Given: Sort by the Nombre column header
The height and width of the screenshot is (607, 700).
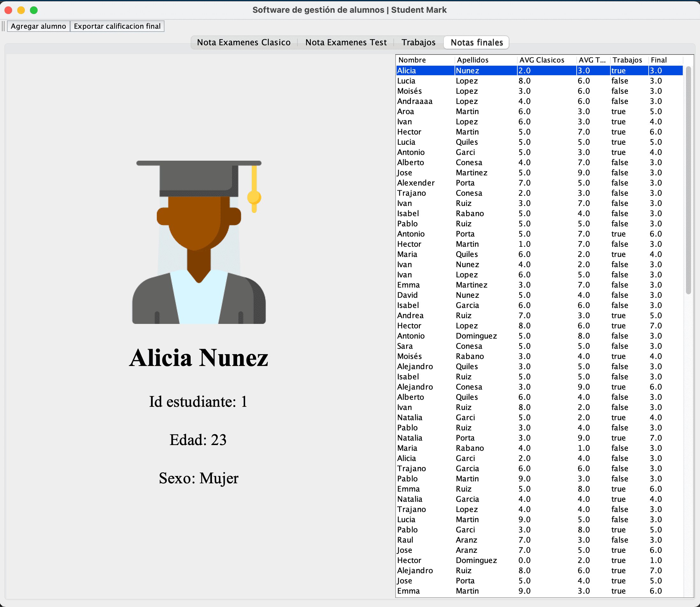Looking at the screenshot, I should [425, 60].
